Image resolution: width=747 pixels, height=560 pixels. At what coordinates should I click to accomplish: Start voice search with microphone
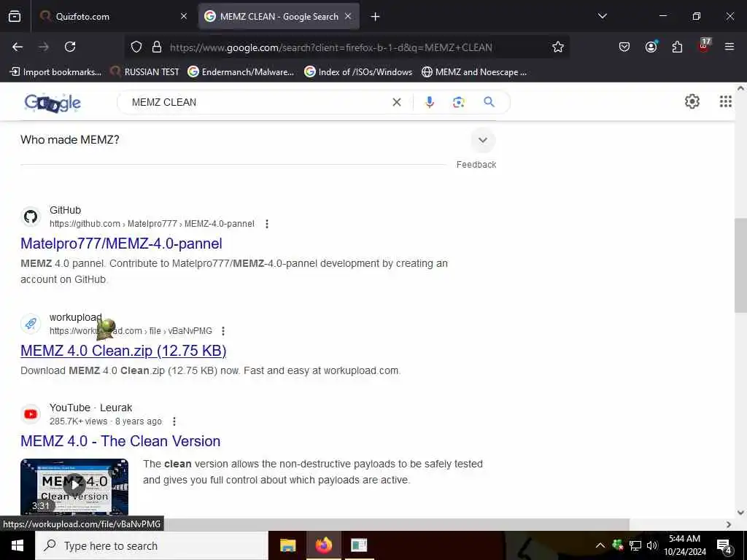pos(430,102)
